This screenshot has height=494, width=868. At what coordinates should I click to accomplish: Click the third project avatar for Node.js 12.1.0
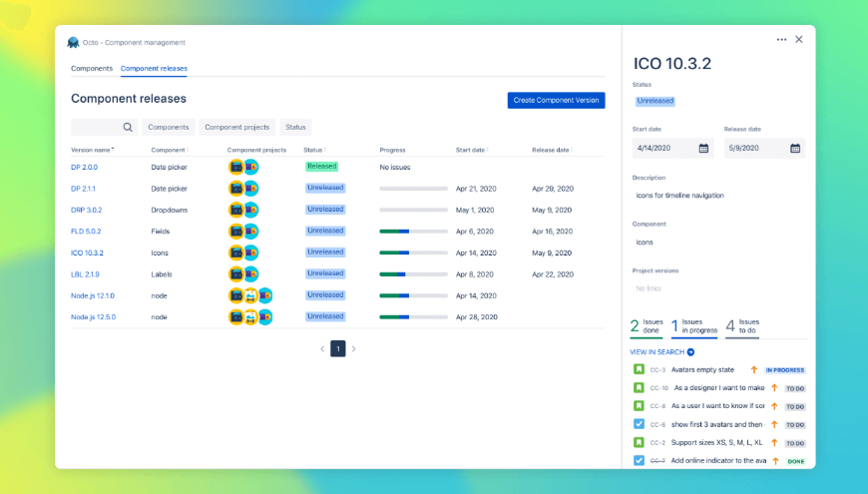265,295
